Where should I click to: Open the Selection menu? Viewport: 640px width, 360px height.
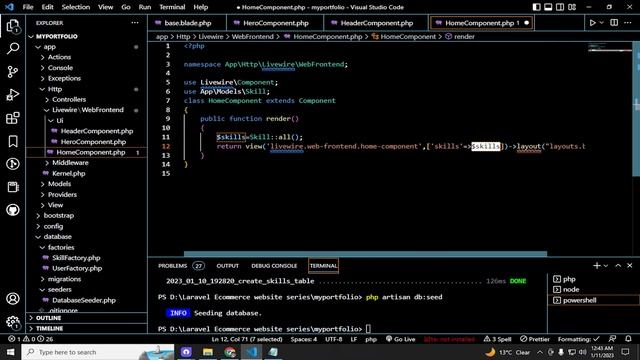pos(76,7)
